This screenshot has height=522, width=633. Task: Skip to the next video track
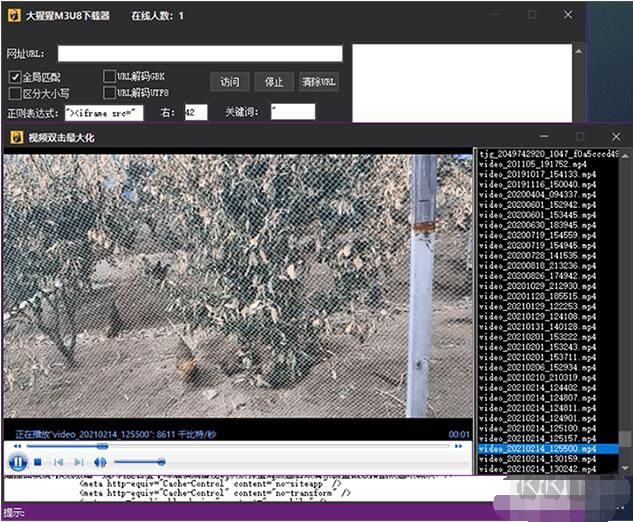tap(78, 462)
